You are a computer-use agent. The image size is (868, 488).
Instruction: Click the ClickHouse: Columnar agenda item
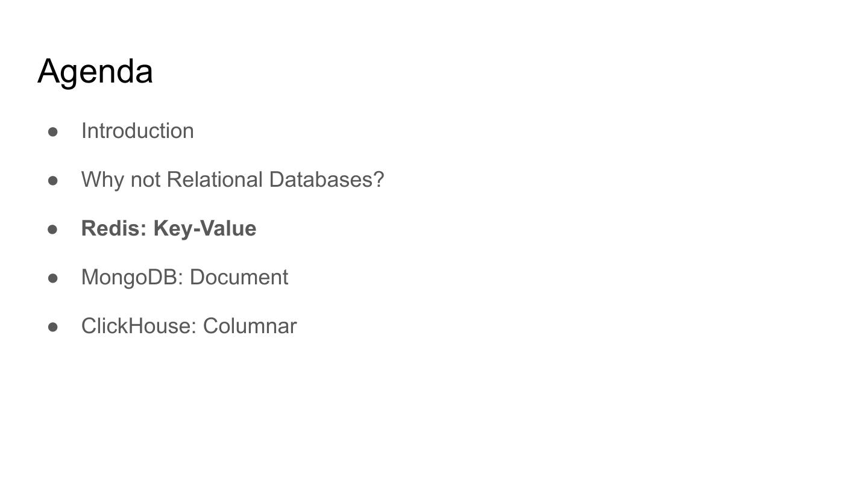[189, 326]
